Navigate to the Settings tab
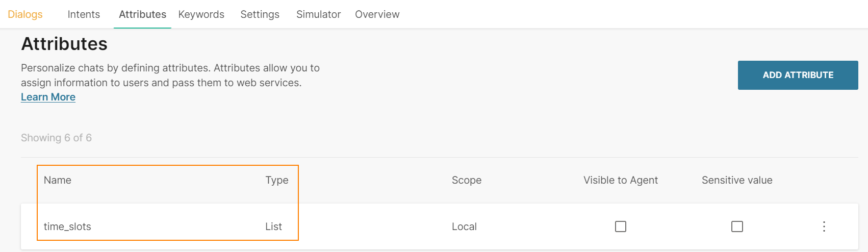The width and height of the screenshot is (868, 252). point(260,14)
